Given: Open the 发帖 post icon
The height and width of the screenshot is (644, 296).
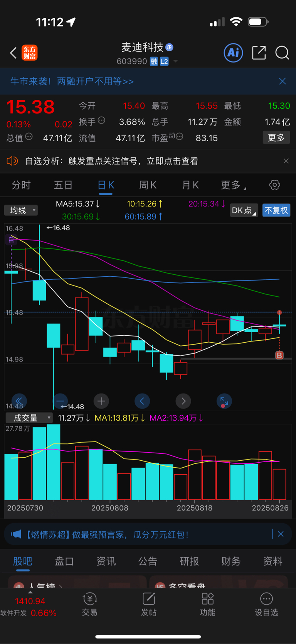Looking at the screenshot, I should (149, 605).
